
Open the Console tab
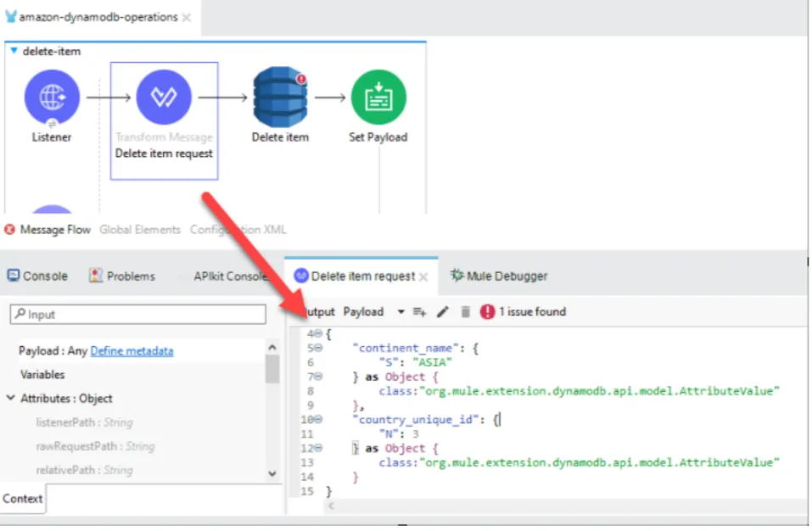(x=38, y=276)
